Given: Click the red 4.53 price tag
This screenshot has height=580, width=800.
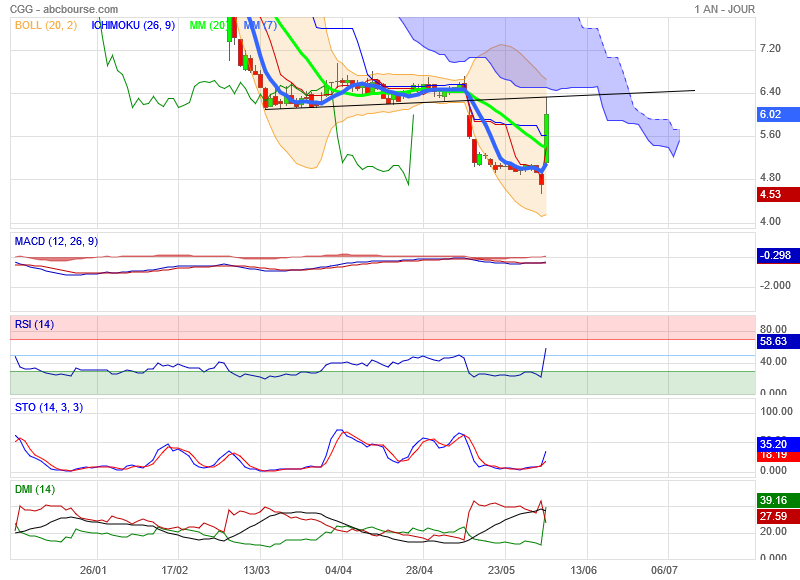Looking at the screenshot, I should [x=778, y=194].
